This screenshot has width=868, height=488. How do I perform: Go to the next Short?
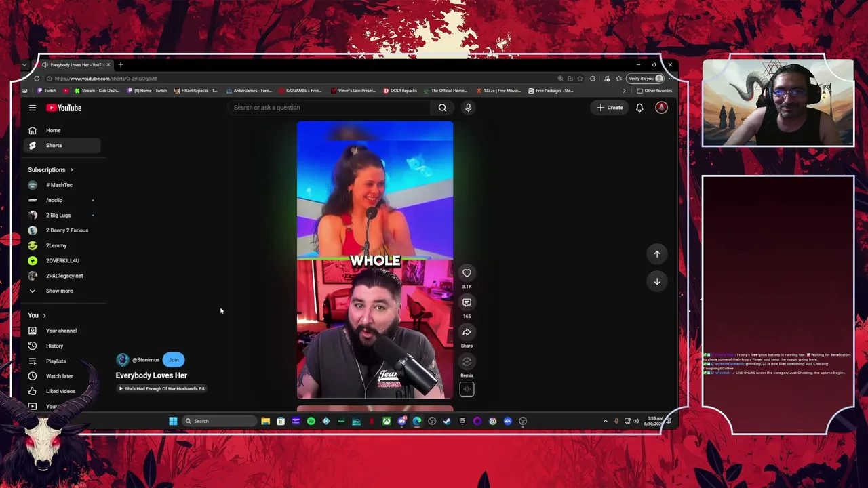(x=656, y=281)
